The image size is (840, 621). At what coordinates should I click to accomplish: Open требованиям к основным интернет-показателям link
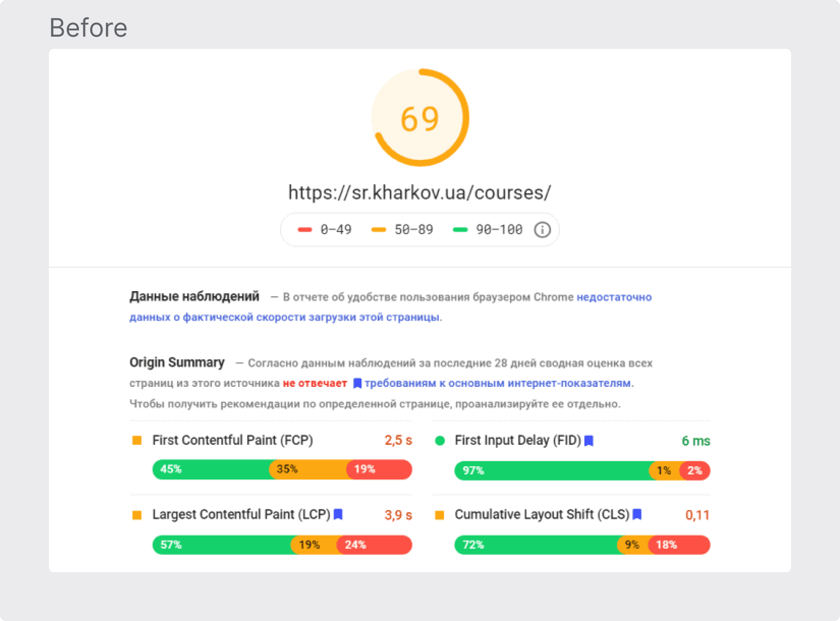point(498,383)
